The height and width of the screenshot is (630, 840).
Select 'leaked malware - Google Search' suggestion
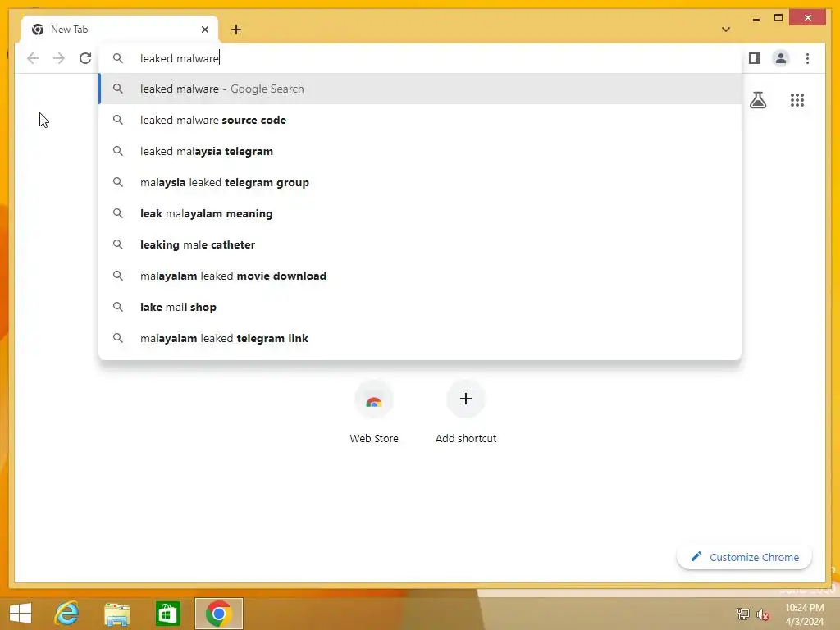pos(421,89)
